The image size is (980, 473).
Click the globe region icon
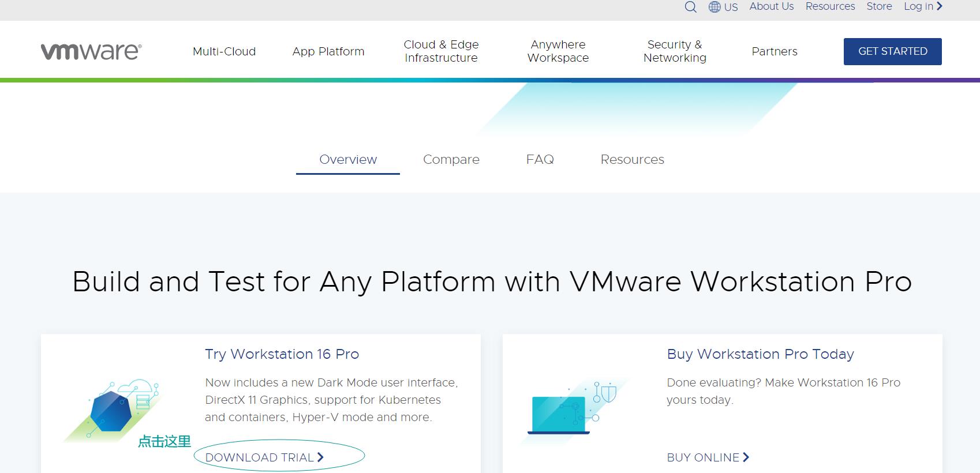click(x=715, y=7)
